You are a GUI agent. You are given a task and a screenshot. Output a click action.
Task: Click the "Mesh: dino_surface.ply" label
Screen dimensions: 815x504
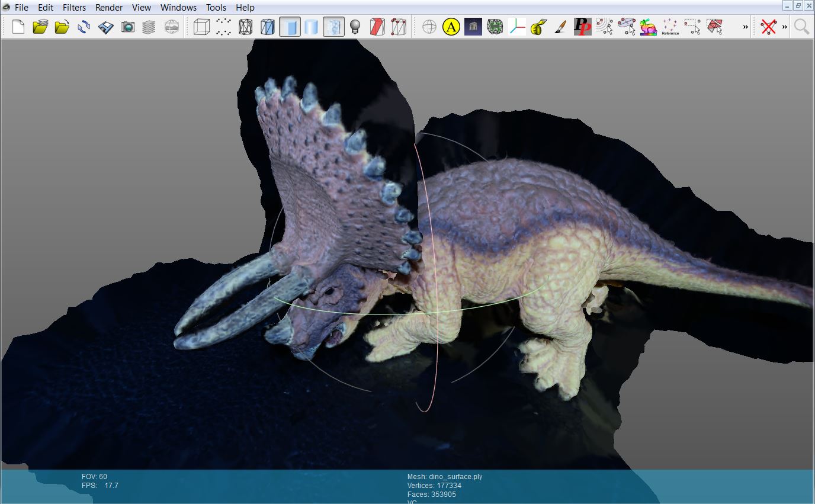point(445,477)
